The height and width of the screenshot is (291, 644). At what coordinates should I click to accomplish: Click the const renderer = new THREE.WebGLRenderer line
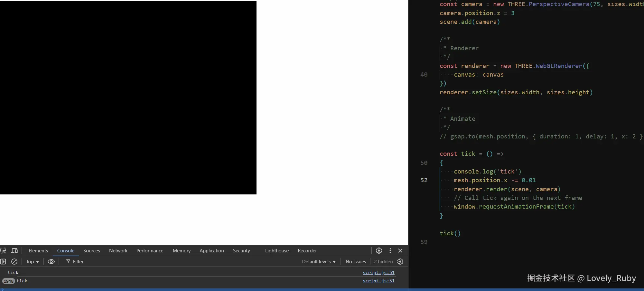pos(514,66)
